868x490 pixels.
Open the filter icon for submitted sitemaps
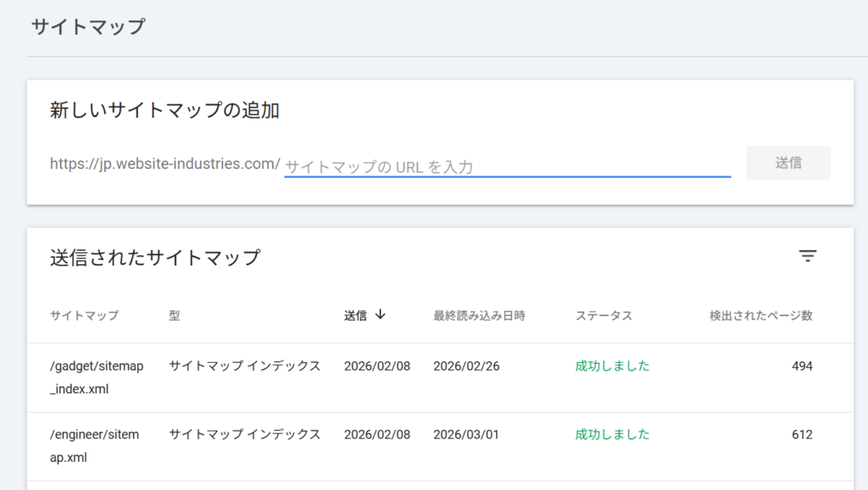click(808, 257)
